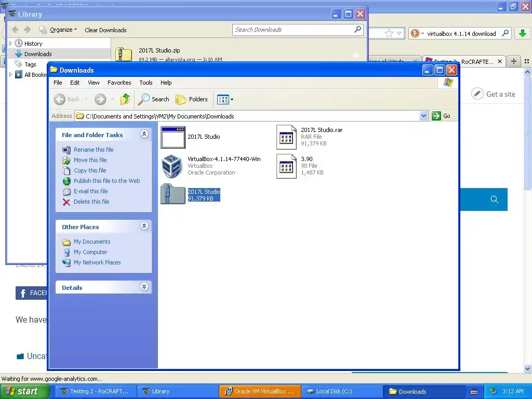
Task: Click Library window back arrow
Action: tap(15, 30)
